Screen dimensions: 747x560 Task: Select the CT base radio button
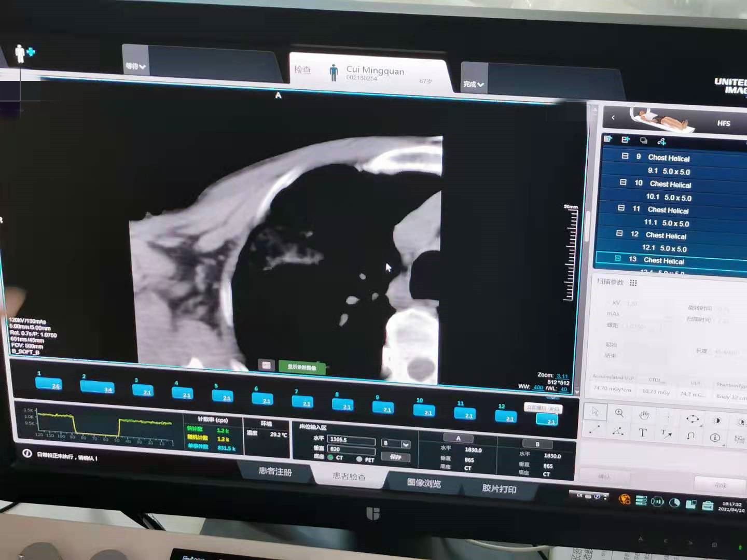click(330, 457)
